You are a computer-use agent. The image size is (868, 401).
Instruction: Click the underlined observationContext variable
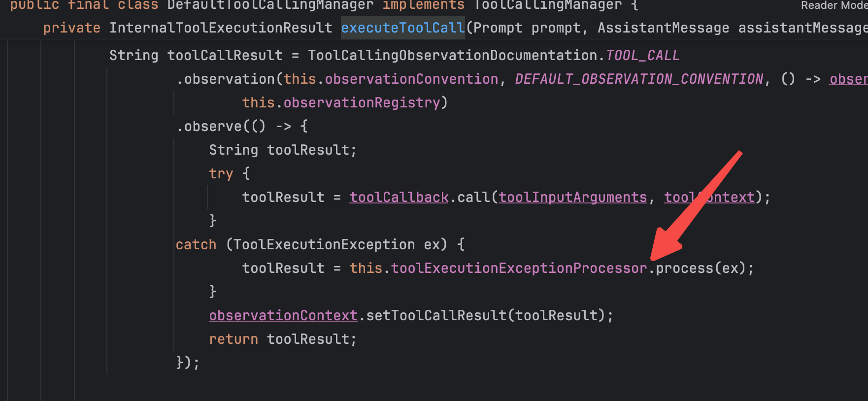283,315
